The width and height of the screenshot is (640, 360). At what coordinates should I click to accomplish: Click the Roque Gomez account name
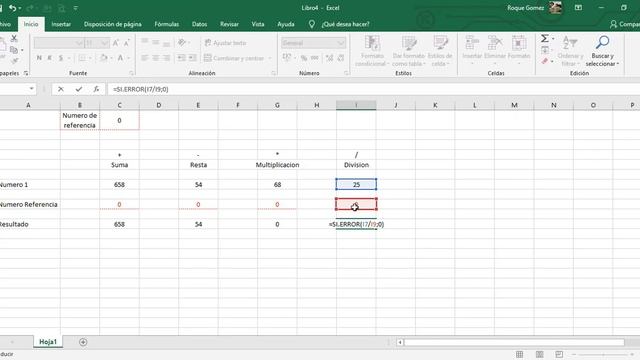click(525, 8)
